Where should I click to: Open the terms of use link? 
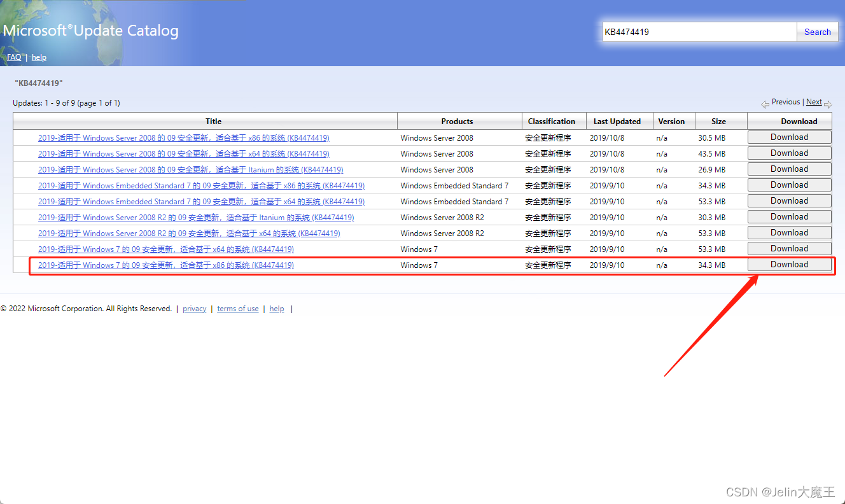point(238,309)
